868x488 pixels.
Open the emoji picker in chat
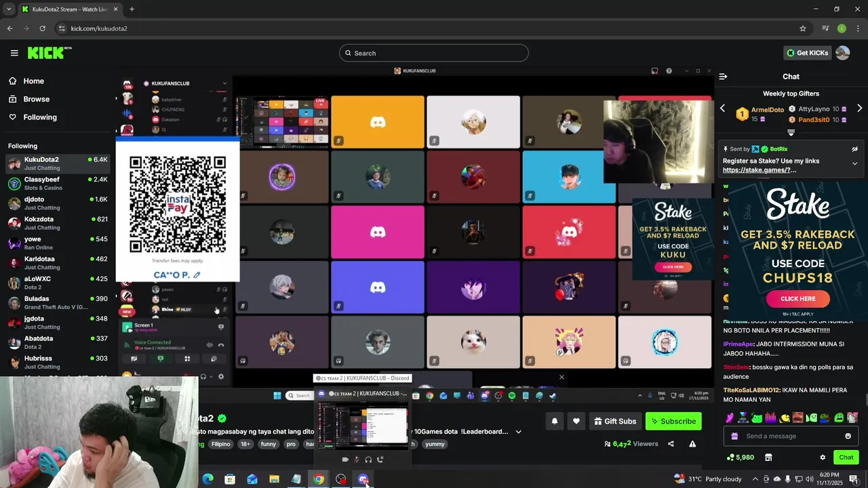click(x=848, y=436)
